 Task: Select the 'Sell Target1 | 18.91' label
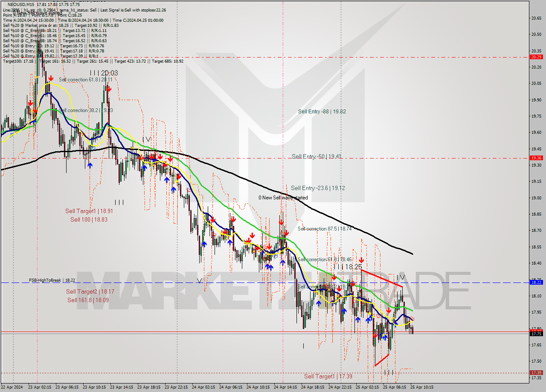coord(89,211)
